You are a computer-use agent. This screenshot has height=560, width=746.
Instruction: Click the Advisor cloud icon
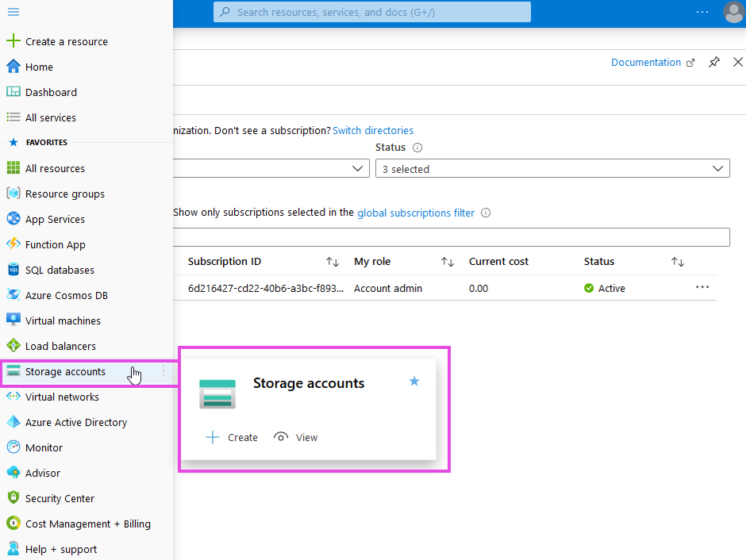click(x=13, y=473)
